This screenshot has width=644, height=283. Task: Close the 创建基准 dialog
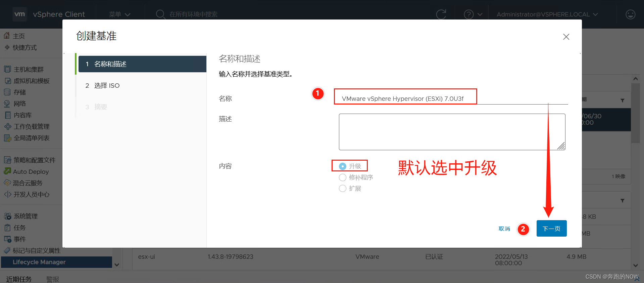tap(566, 37)
